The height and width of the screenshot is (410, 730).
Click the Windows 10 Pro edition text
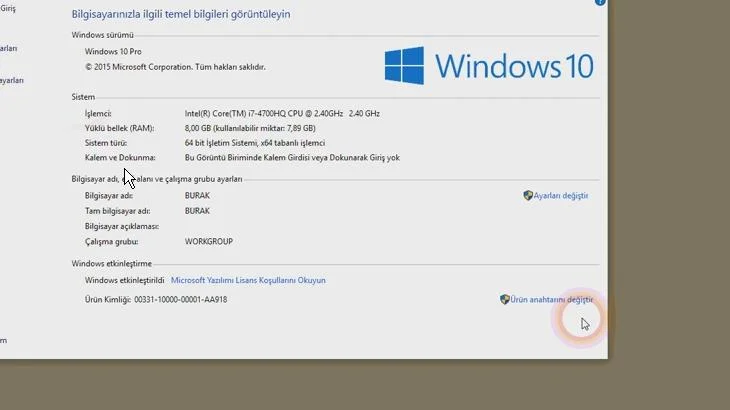pos(113,51)
